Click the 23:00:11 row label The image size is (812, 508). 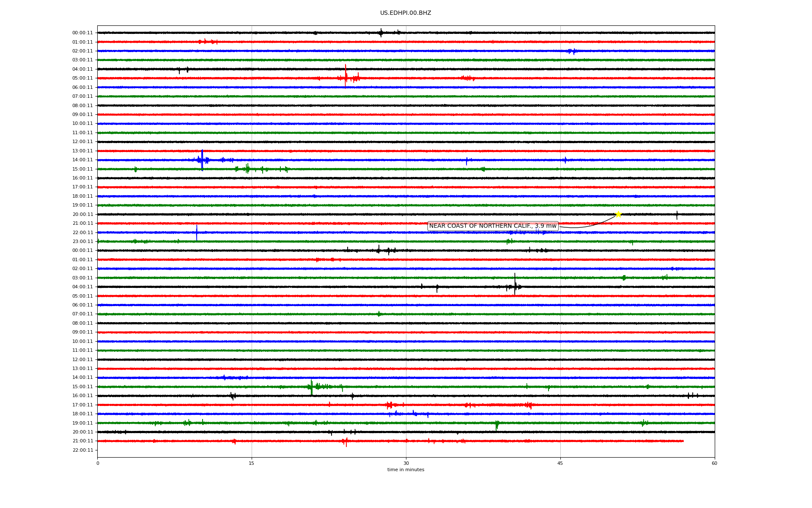coord(82,242)
